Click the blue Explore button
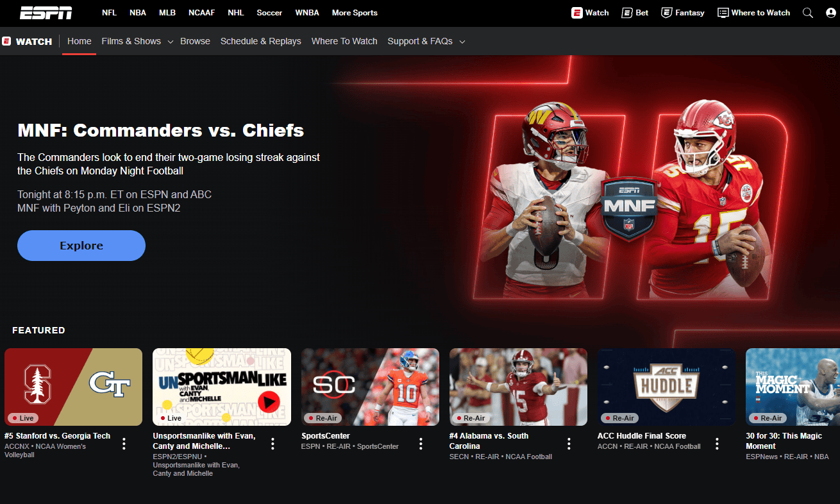Image resolution: width=840 pixels, height=504 pixels. click(x=81, y=246)
